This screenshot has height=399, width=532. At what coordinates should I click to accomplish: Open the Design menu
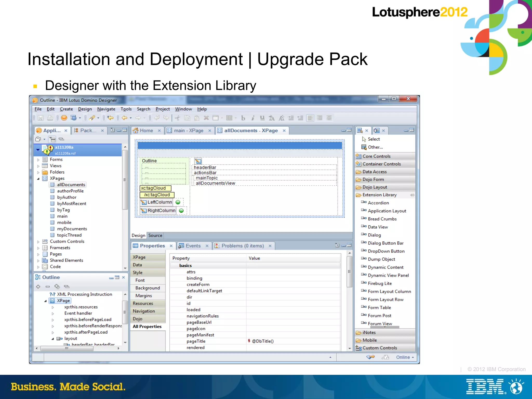(85, 109)
